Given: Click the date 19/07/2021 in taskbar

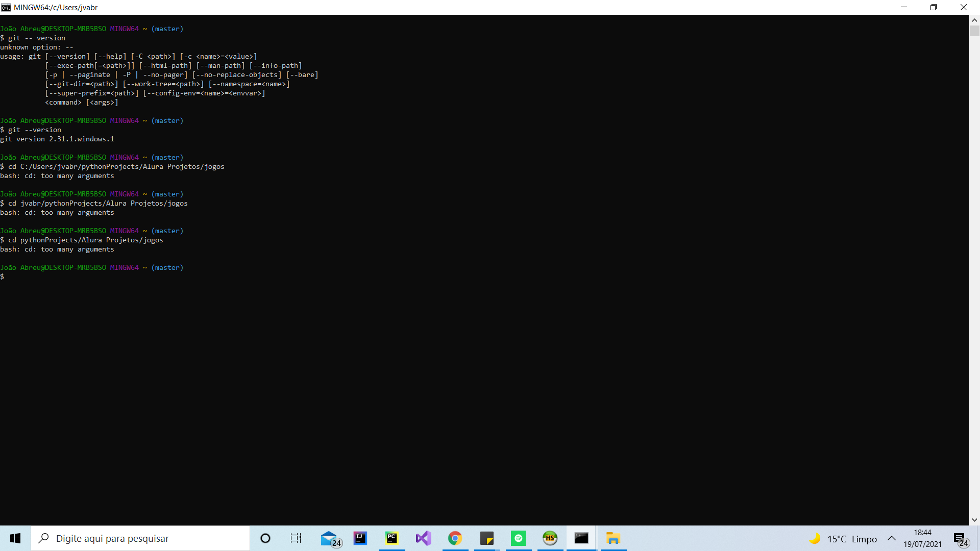Looking at the screenshot, I should pyautogui.click(x=922, y=544).
